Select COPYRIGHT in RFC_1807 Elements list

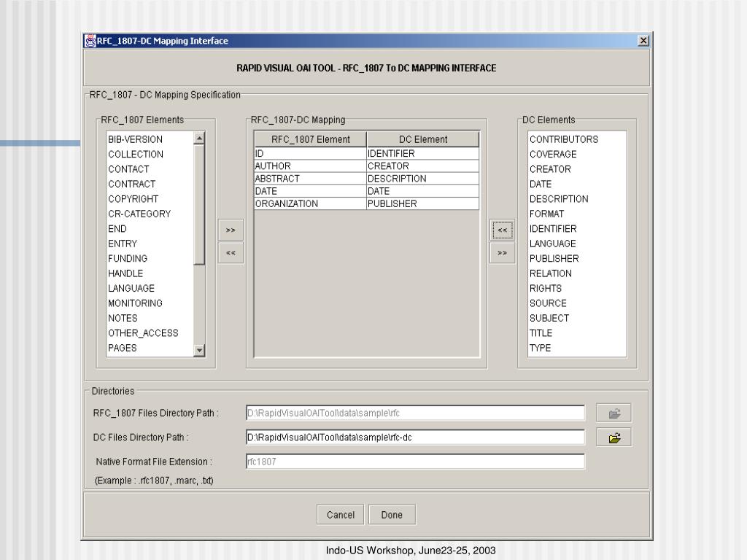click(150, 199)
